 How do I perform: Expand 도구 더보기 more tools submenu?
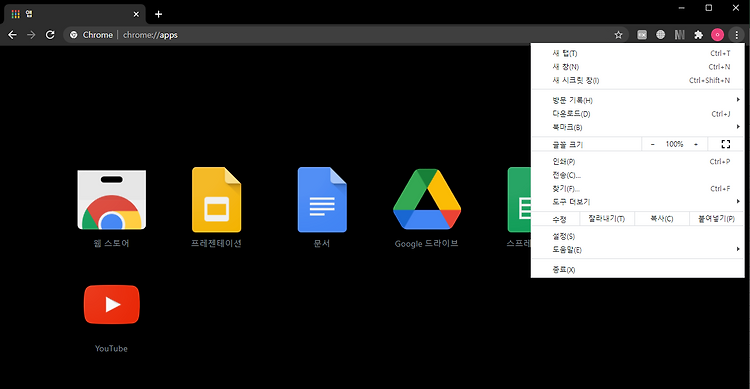[x=638, y=202]
